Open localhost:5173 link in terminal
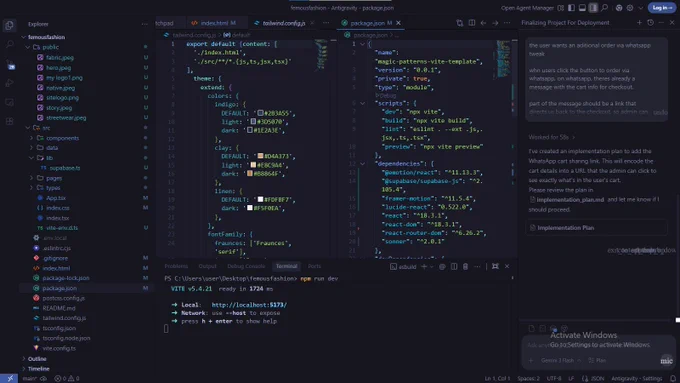 [x=249, y=305]
